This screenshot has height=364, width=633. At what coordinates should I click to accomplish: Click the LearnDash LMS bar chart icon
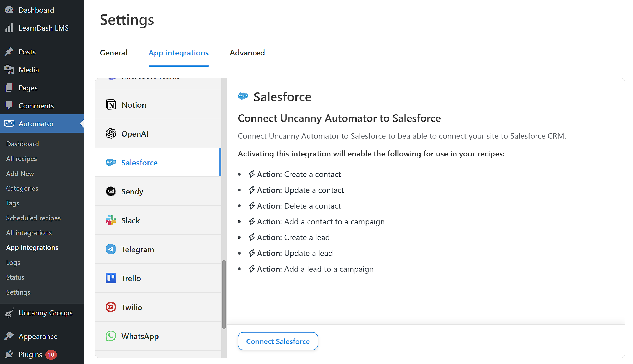pyautogui.click(x=9, y=28)
